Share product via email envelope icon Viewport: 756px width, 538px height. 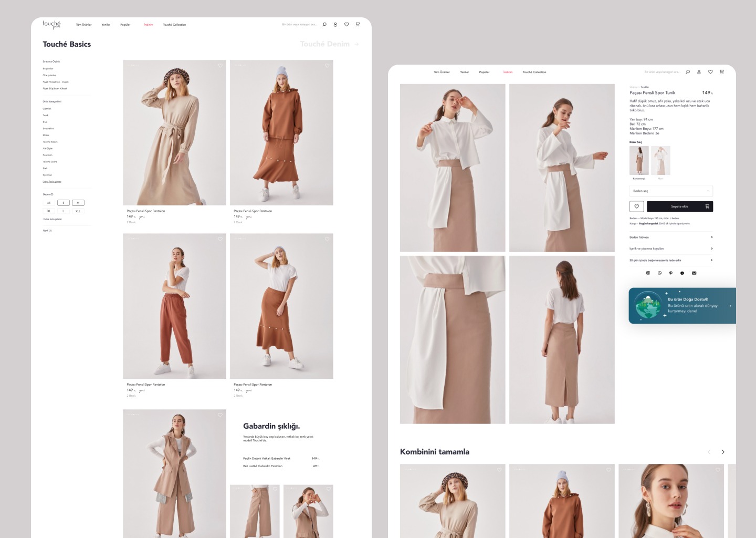(x=694, y=273)
